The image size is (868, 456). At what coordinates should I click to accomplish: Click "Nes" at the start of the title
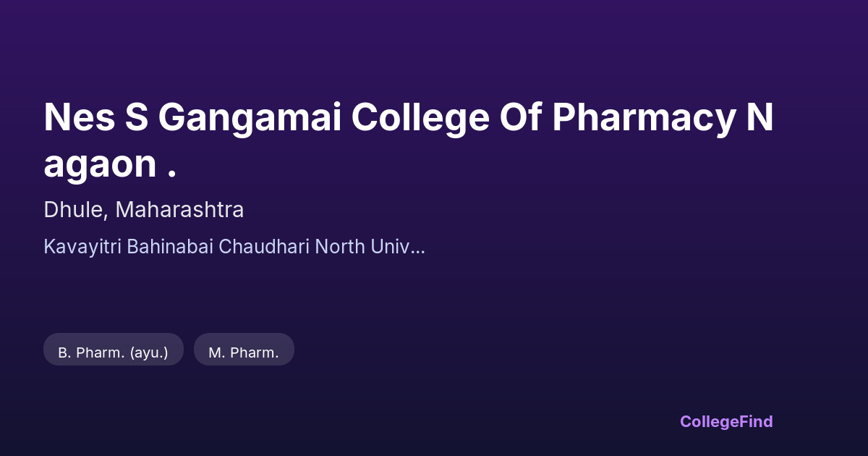tap(79, 117)
